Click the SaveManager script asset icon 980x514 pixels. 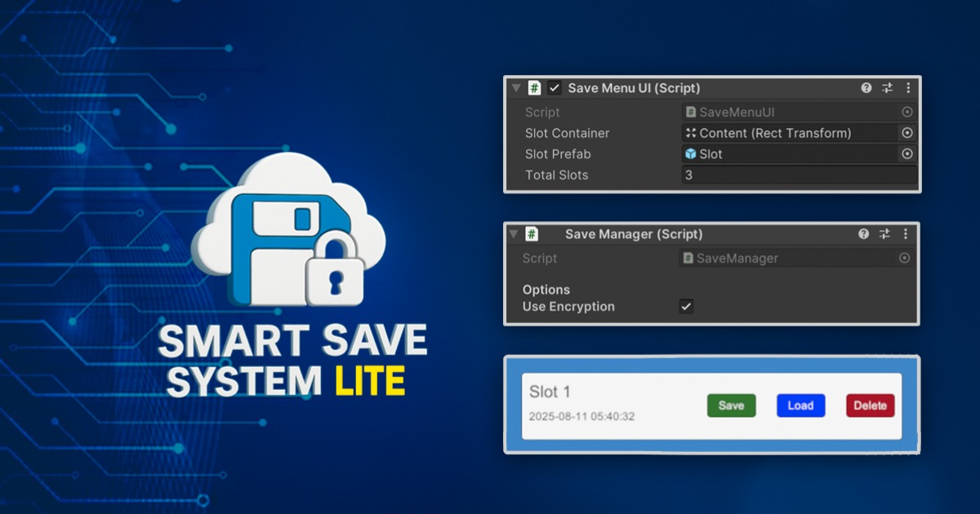click(687, 258)
